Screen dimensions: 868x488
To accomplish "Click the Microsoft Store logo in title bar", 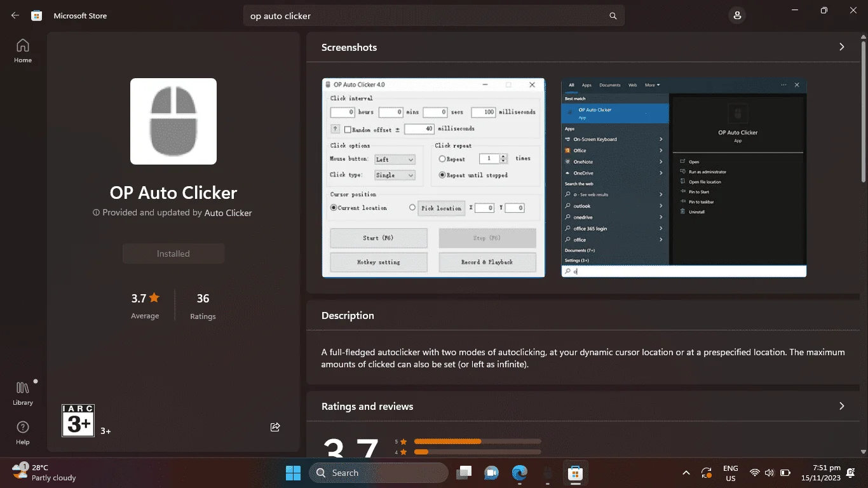I will (x=37, y=16).
